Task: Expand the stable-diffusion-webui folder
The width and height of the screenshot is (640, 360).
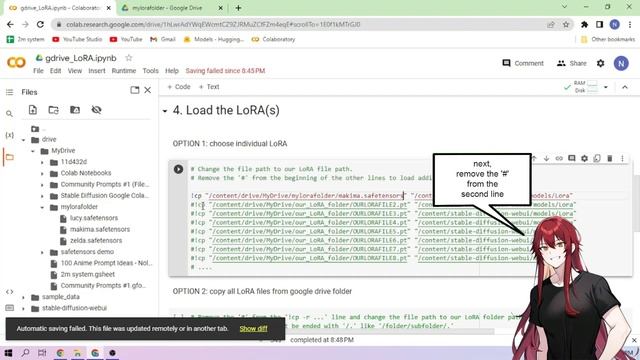Action: pos(24,309)
